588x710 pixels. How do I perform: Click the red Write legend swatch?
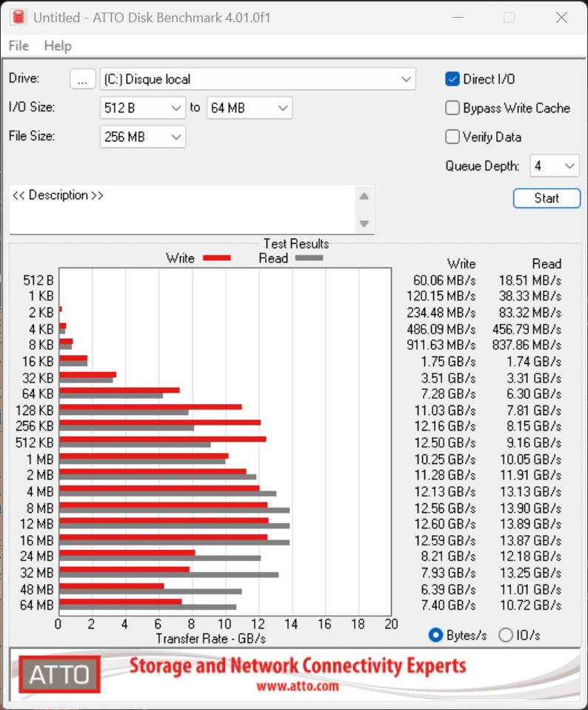(x=217, y=258)
